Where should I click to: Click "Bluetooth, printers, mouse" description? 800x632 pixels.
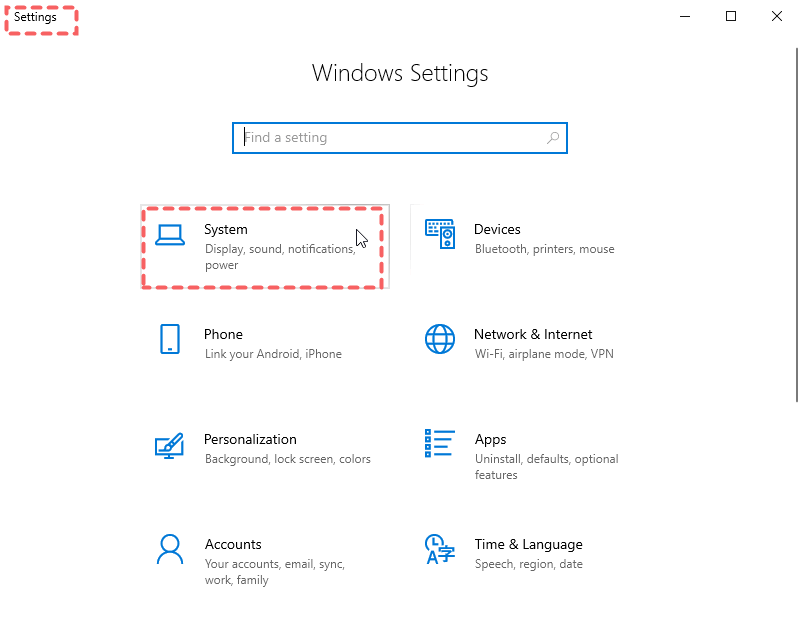544,249
